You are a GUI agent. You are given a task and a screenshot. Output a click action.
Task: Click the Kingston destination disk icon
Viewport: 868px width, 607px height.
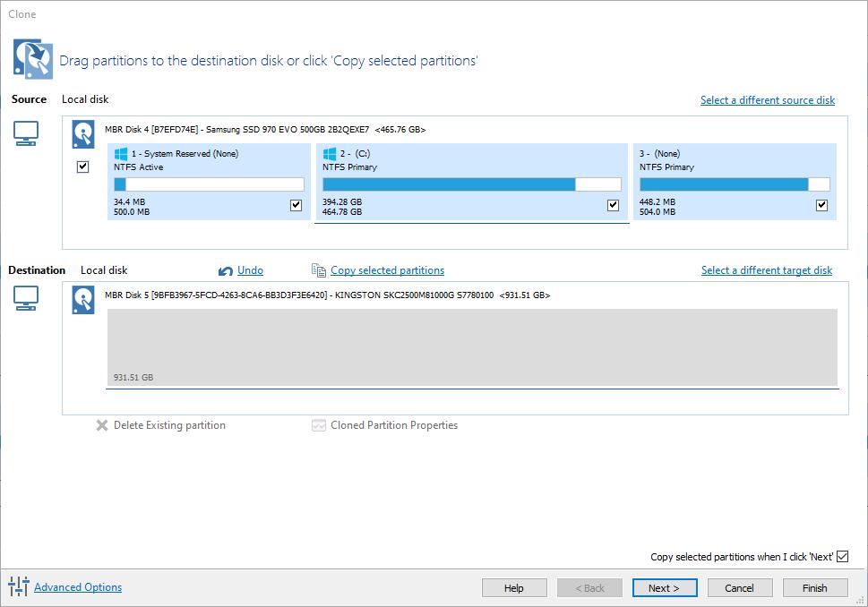click(x=83, y=300)
